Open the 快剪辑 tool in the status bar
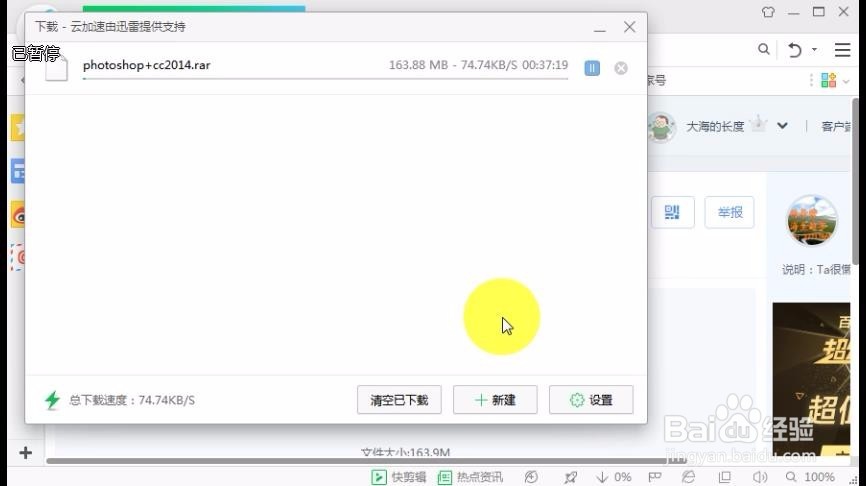The width and height of the screenshot is (866, 486). click(399, 477)
